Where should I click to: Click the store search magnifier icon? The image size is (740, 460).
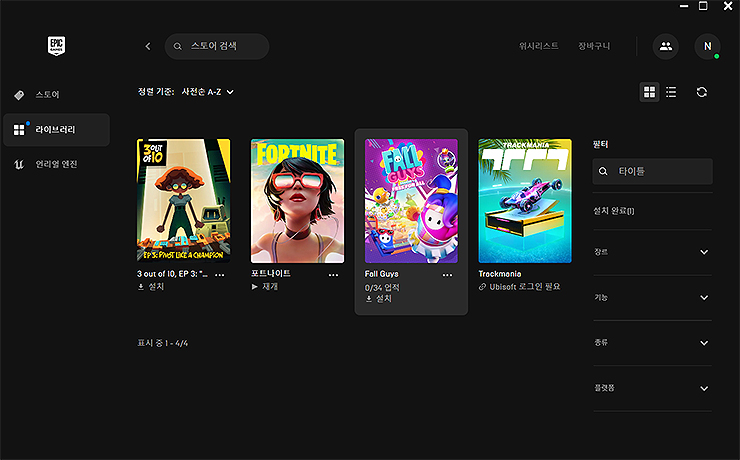pyautogui.click(x=177, y=46)
